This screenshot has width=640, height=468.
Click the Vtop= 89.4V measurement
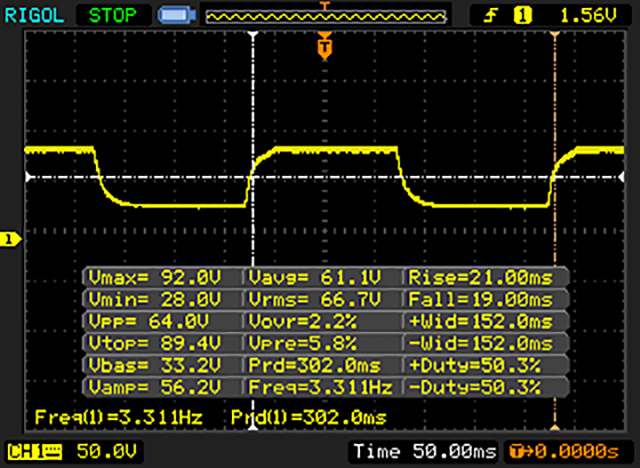coord(155,343)
